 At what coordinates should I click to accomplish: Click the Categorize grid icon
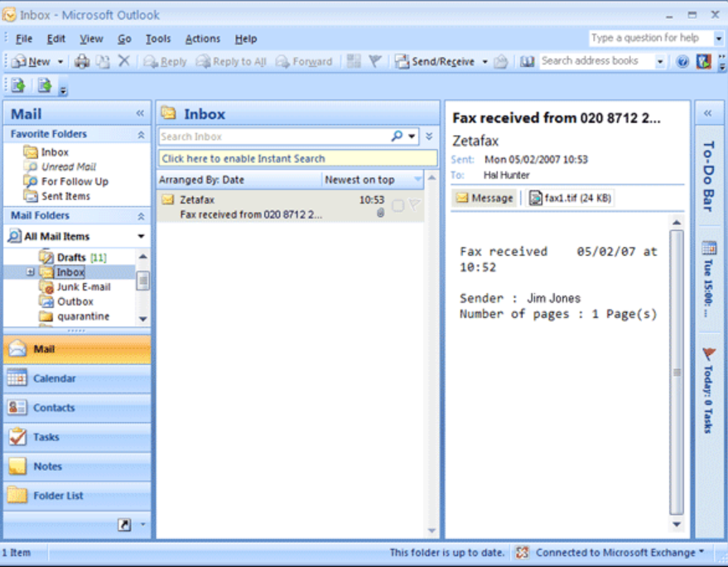point(354,60)
